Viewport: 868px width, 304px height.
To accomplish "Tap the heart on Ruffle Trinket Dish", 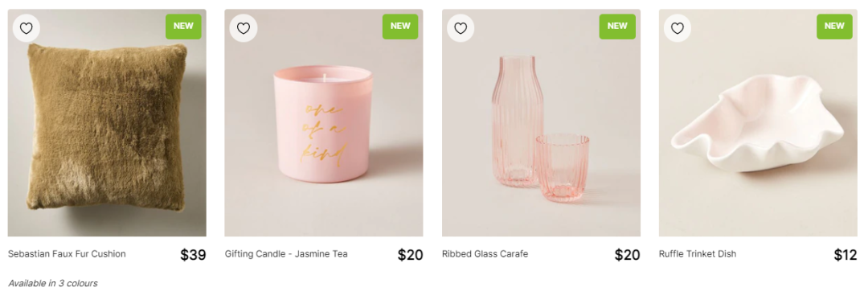I will tap(678, 28).
